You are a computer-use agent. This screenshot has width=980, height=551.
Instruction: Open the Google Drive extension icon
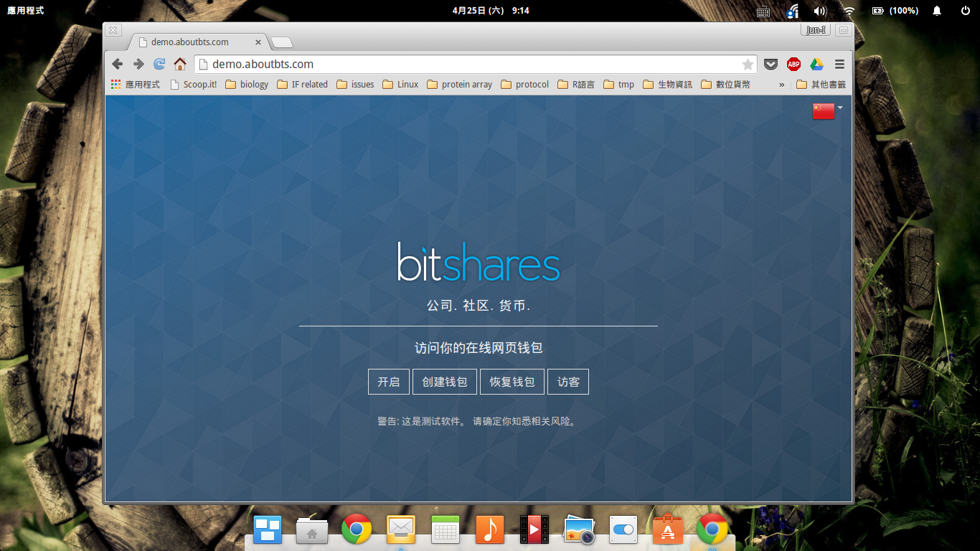pos(816,65)
